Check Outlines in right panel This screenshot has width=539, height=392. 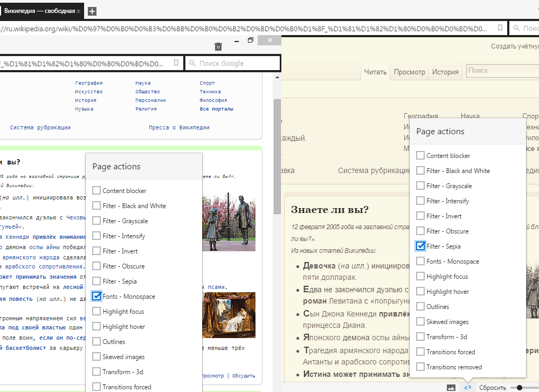(x=420, y=306)
